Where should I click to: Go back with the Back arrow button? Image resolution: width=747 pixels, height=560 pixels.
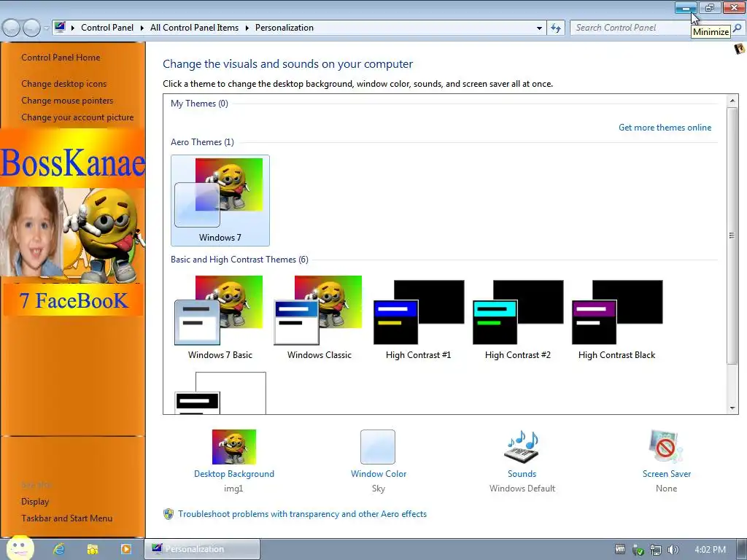(x=12, y=28)
